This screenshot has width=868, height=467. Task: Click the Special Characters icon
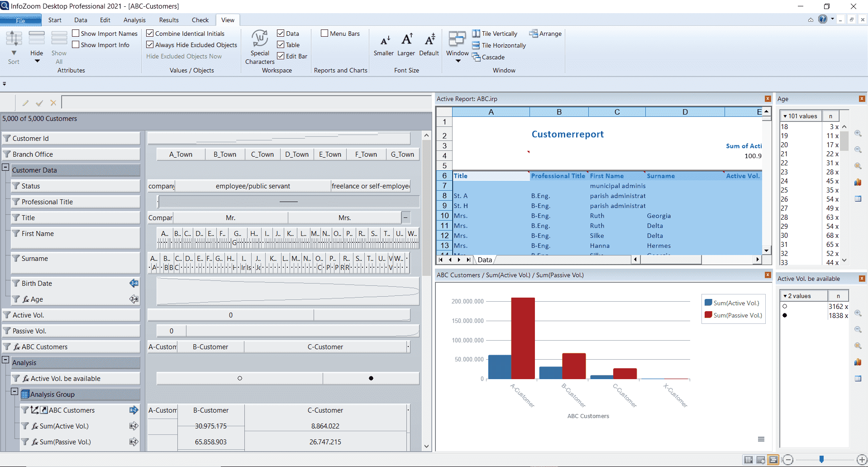[x=260, y=39]
